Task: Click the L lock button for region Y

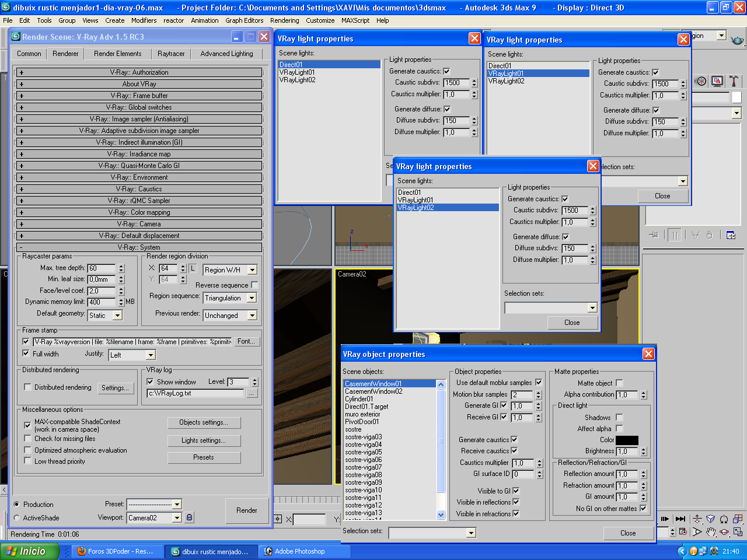Action: click(193, 268)
